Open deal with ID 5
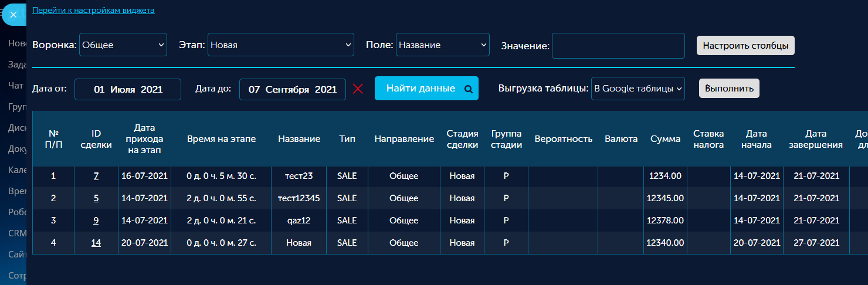868x285 pixels. pyautogui.click(x=96, y=198)
